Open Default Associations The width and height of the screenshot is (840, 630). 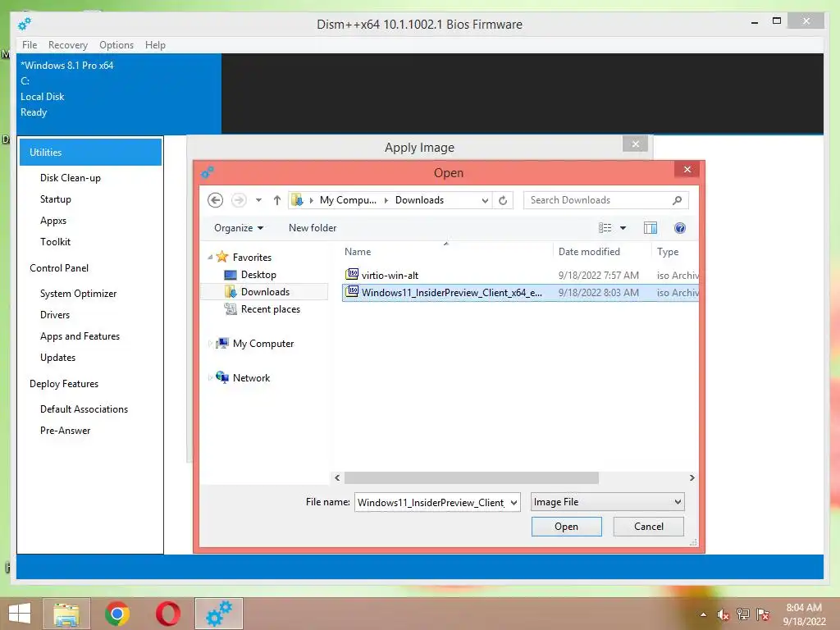(84, 409)
